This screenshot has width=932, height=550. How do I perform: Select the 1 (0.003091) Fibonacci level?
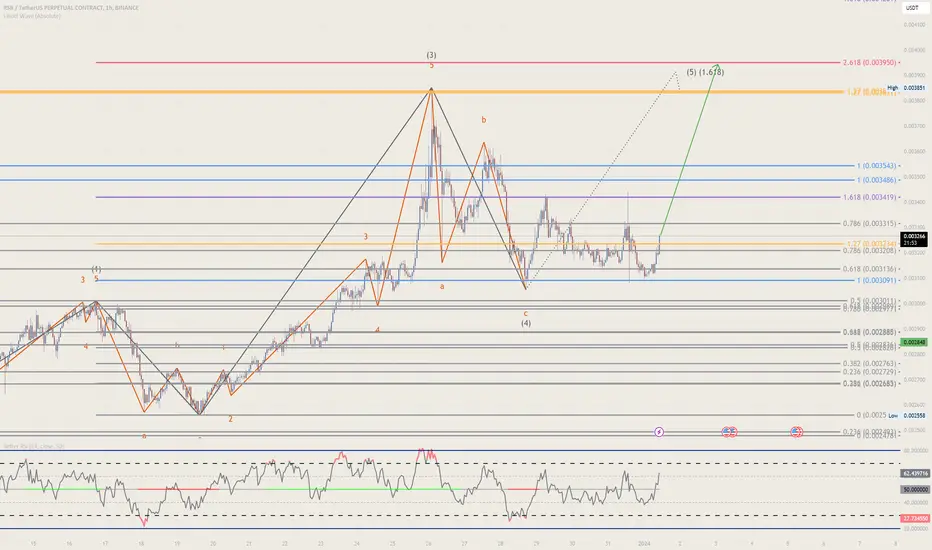(876, 280)
